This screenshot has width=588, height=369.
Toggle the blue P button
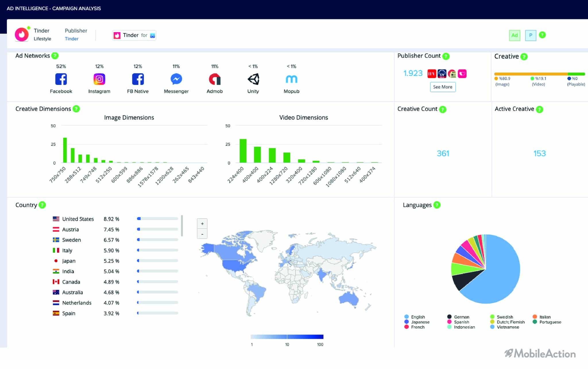click(x=531, y=35)
